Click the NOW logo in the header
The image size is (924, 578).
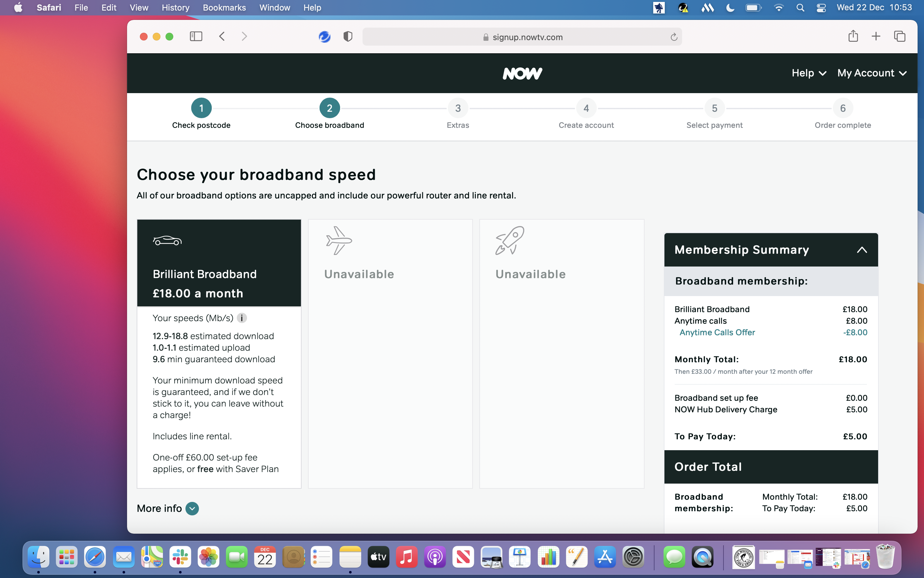[522, 74]
